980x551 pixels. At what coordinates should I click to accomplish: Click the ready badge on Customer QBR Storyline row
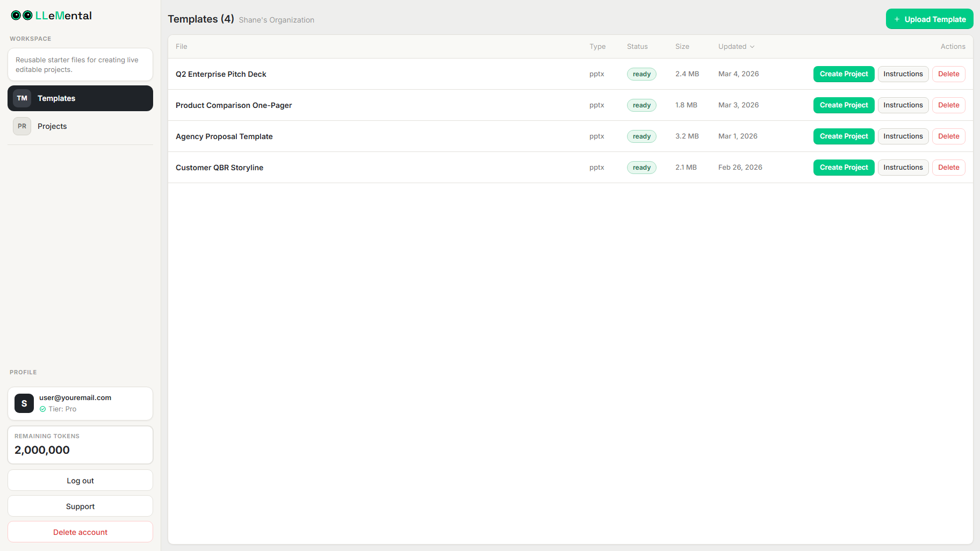pyautogui.click(x=642, y=167)
